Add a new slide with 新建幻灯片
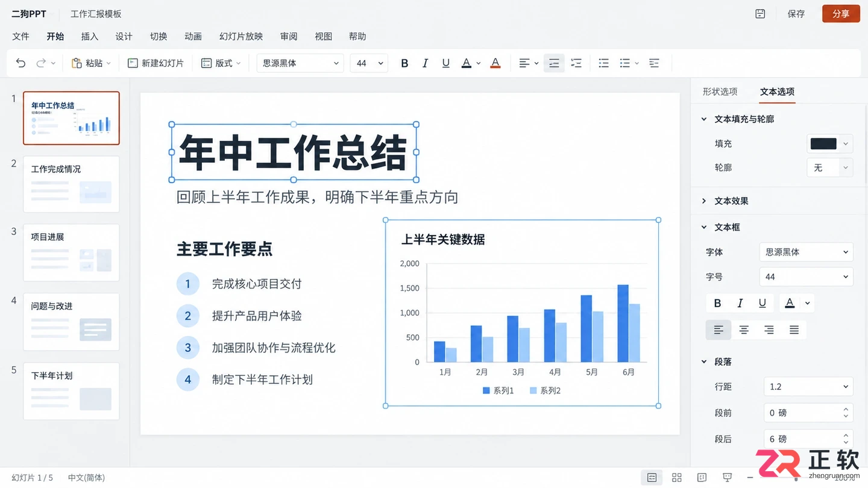Image resolution: width=868 pixels, height=488 pixels. [x=156, y=63]
